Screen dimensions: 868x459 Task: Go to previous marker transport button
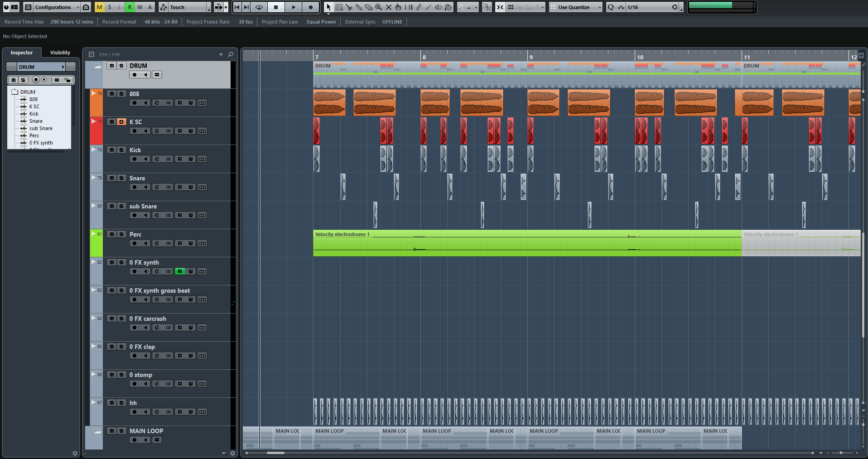[x=237, y=7]
